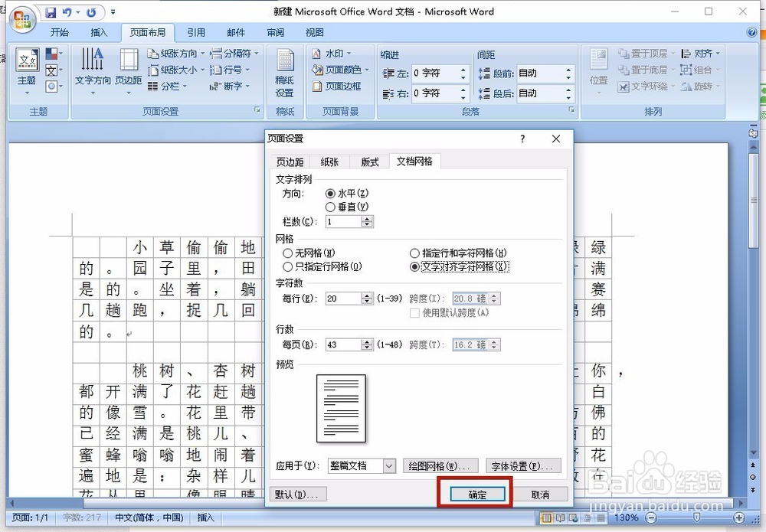Click the page preview thumbnail
766x532 pixels.
(341, 409)
